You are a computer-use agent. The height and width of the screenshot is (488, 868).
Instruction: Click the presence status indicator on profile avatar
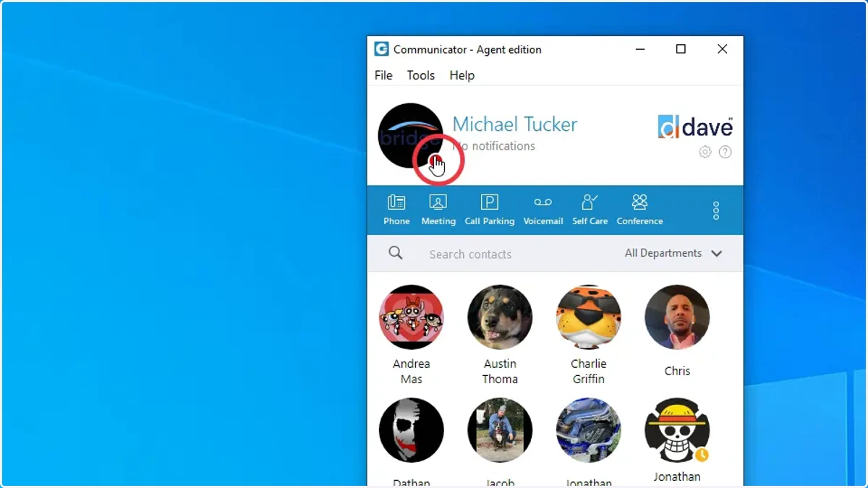[435, 160]
